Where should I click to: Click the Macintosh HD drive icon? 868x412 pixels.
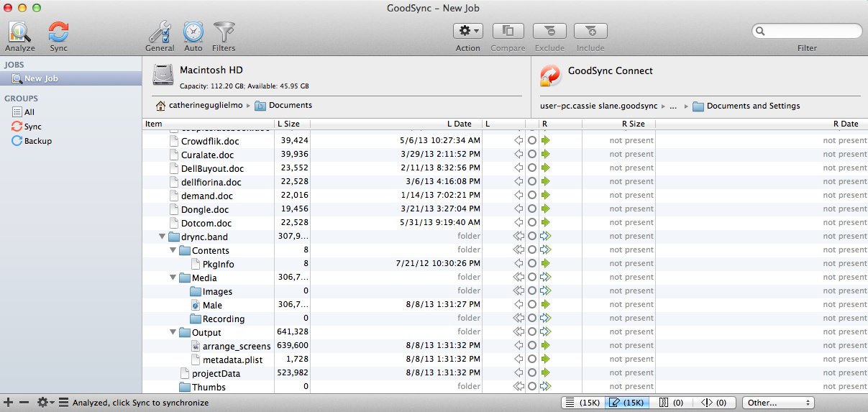pyautogui.click(x=163, y=76)
